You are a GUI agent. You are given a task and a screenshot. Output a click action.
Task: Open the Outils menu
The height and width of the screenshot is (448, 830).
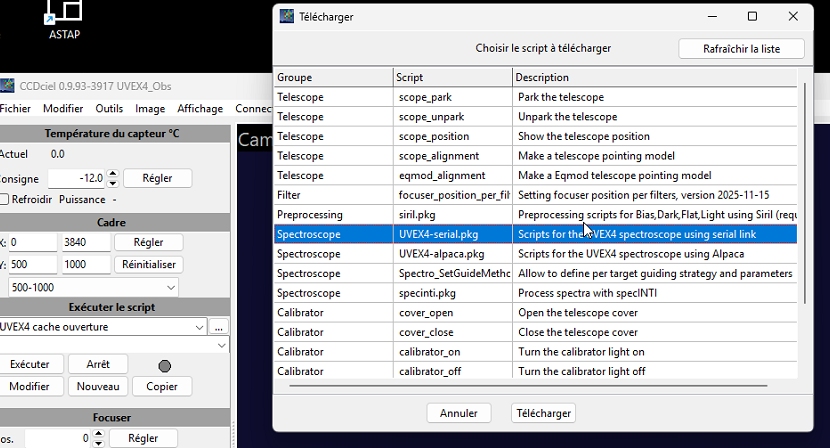(109, 109)
